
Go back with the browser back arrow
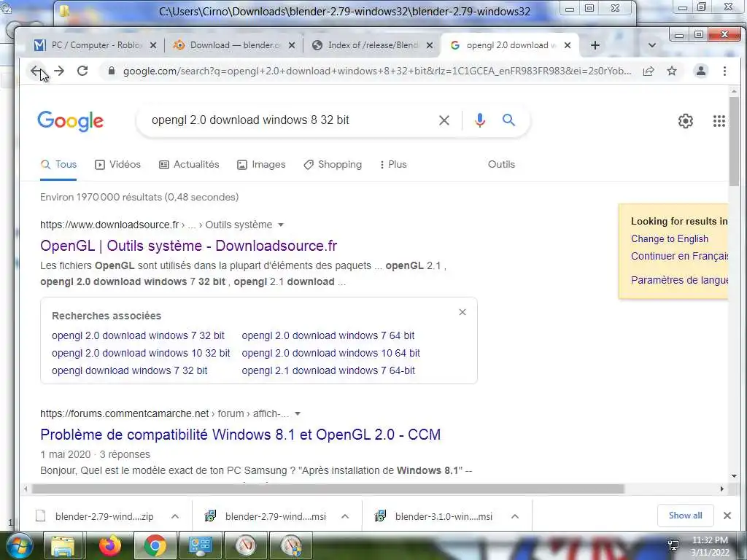click(x=36, y=71)
